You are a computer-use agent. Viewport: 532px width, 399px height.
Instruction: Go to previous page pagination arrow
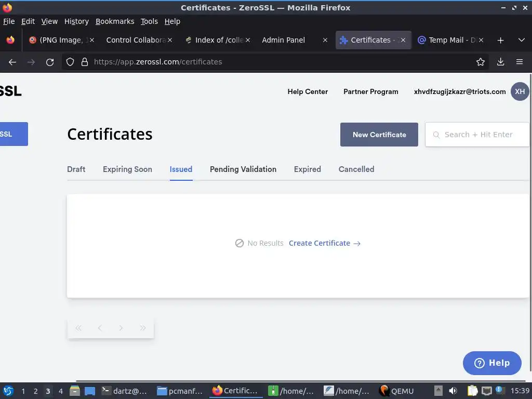tap(100, 328)
